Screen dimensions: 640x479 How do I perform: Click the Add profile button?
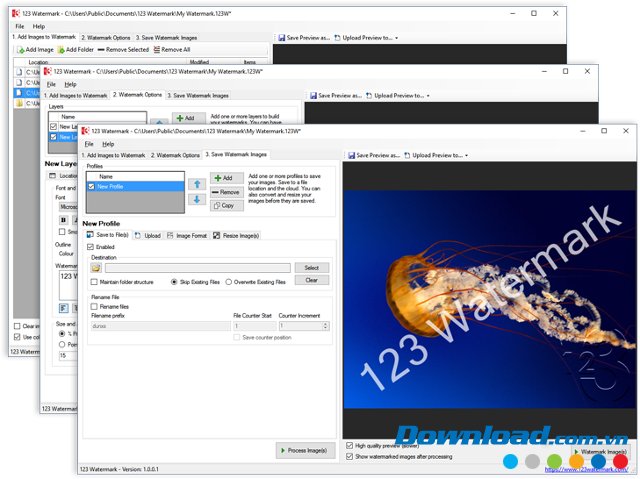227,178
